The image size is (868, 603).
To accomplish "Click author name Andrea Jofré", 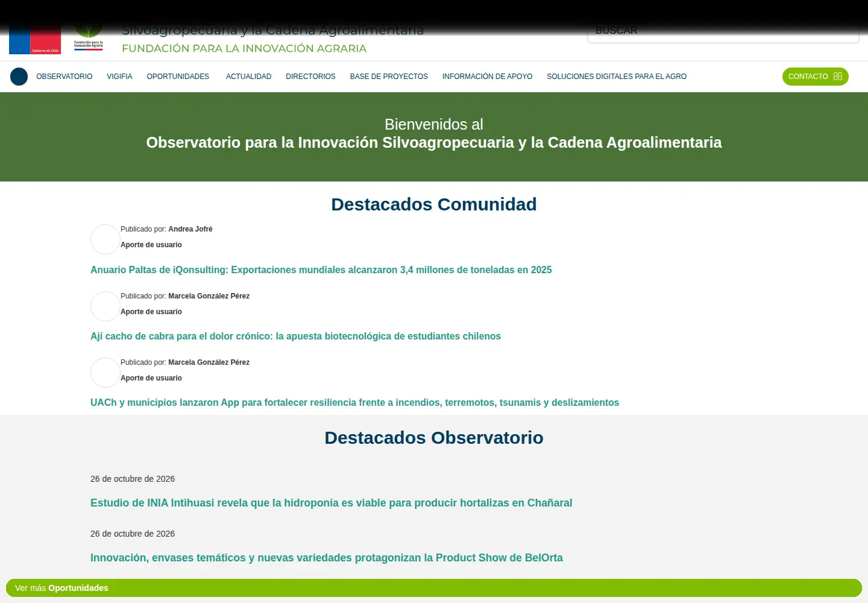I will (190, 229).
